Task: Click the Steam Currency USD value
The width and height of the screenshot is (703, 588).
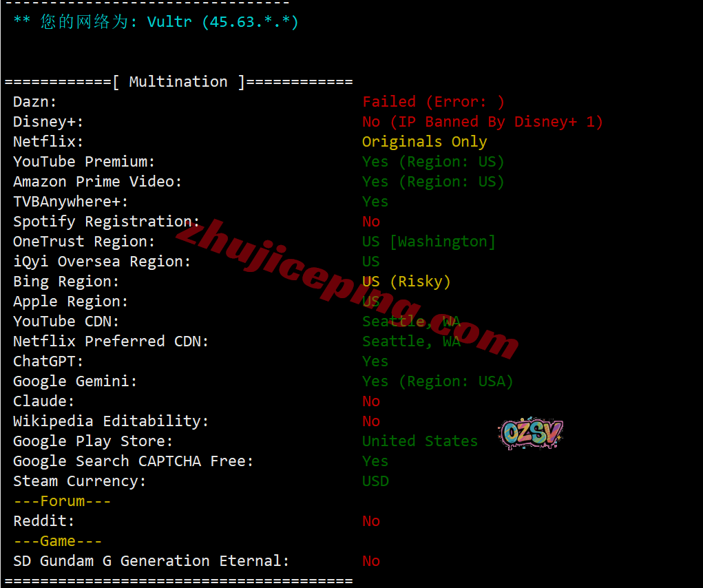Action: click(x=376, y=481)
